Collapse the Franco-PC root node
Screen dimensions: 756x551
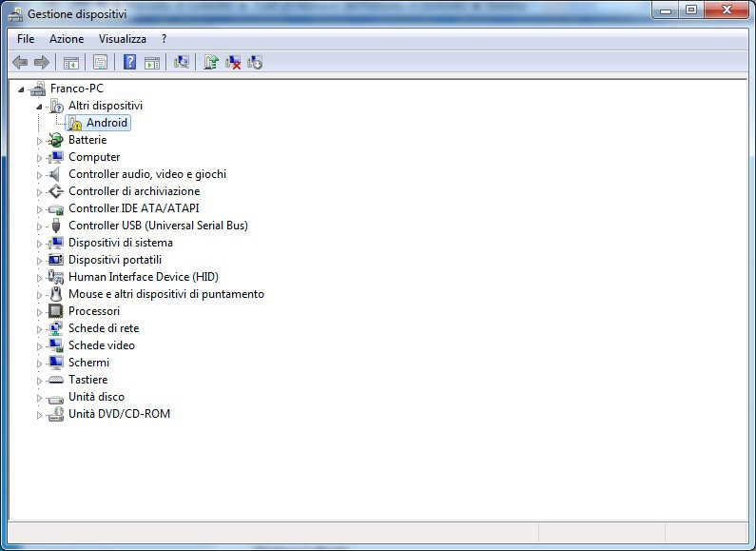tap(21, 89)
